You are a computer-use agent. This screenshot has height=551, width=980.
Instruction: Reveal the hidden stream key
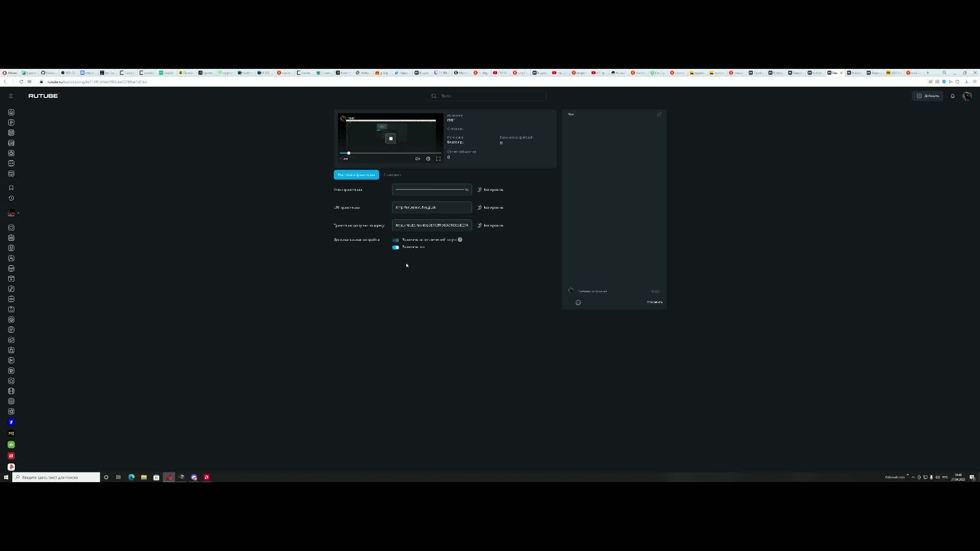coord(467,190)
